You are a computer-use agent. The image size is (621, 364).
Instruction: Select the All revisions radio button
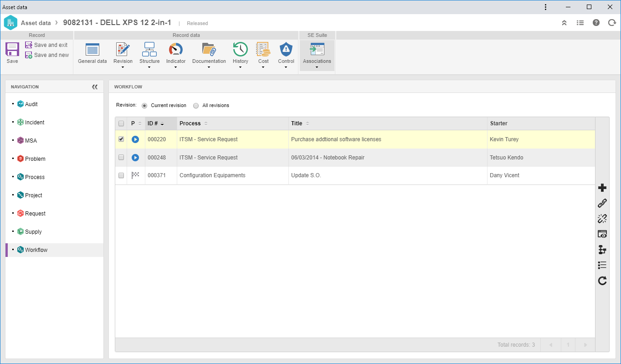tap(196, 105)
